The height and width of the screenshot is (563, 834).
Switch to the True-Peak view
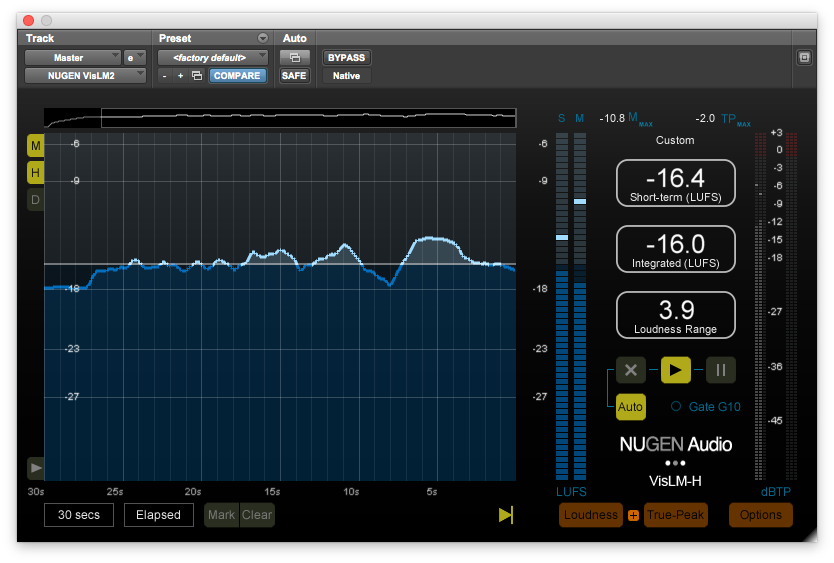pyautogui.click(x=676, y=515)
